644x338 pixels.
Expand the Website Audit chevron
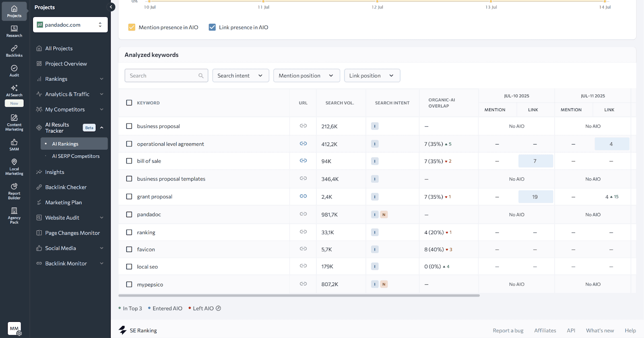pyautogui.click(x=101, y=218)
